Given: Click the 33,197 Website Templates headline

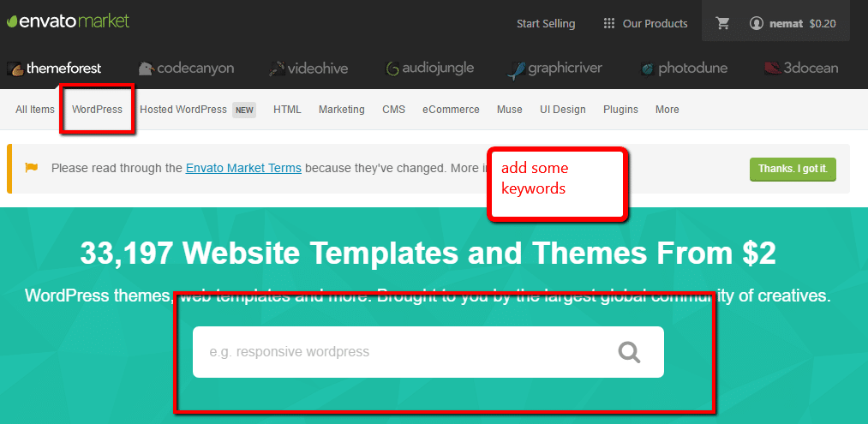Looking at the screenshot, I should [428, 254].
